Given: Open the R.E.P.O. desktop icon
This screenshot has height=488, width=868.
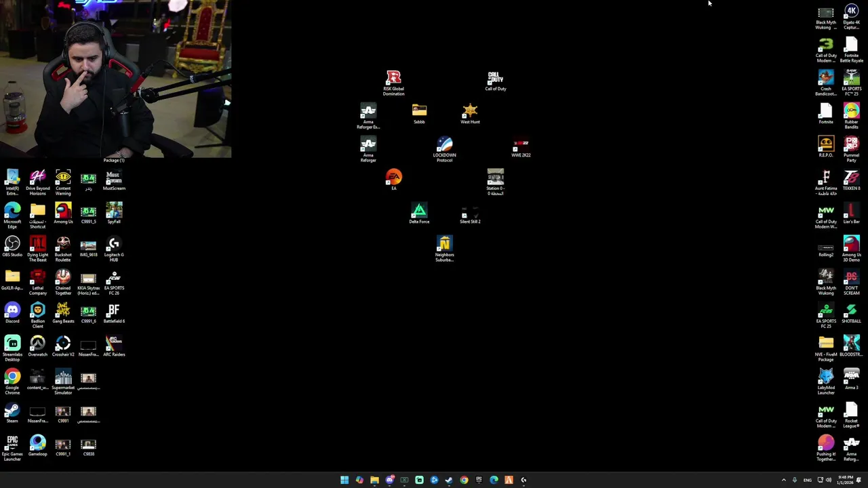Looking at the screenshot, I should tap(826, 147).
